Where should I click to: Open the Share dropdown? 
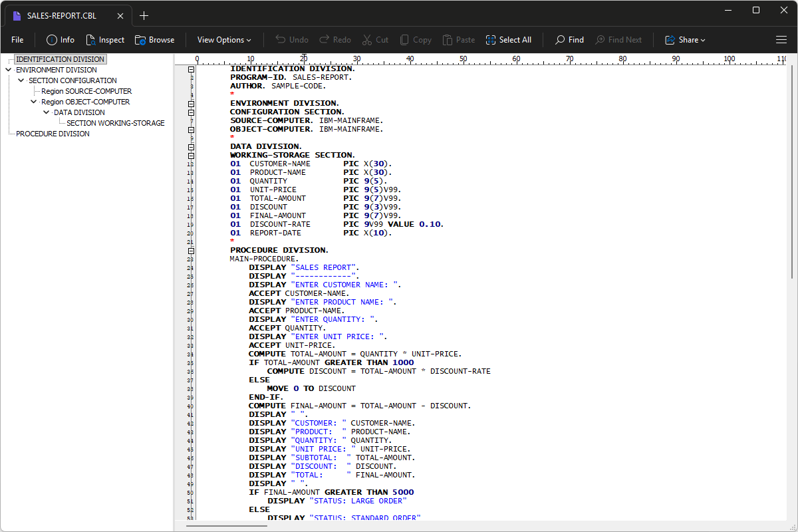pos(685,40)
